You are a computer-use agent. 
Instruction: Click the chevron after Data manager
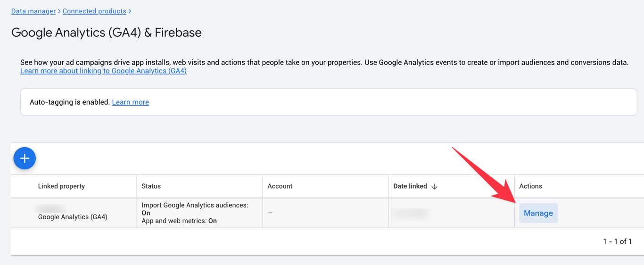(59, 11)
